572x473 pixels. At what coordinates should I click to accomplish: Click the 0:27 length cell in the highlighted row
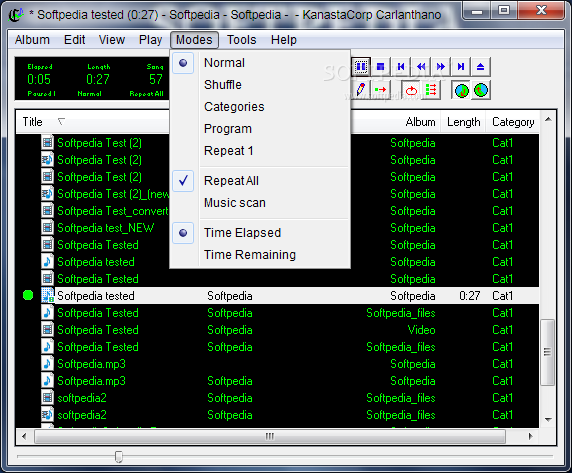469,295
